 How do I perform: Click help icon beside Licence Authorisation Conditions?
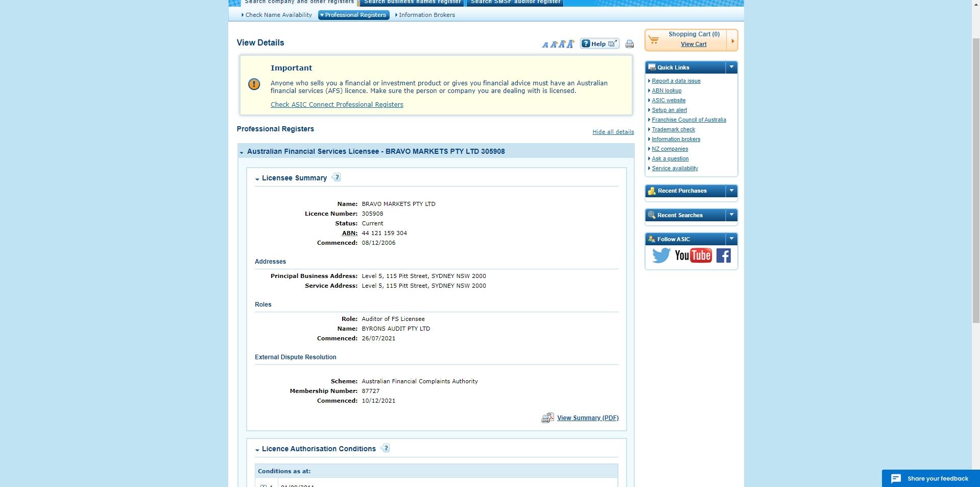tap(385, 448)
